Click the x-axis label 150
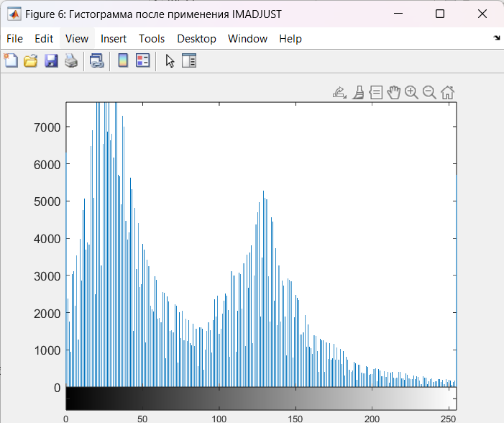 295,419
